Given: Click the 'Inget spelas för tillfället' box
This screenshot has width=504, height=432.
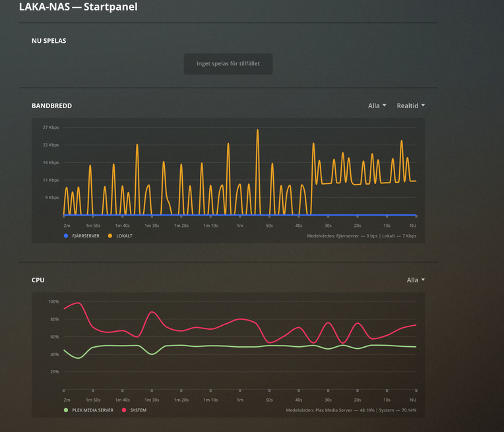Looking at the screenshot, I should [x=228, y=64].
